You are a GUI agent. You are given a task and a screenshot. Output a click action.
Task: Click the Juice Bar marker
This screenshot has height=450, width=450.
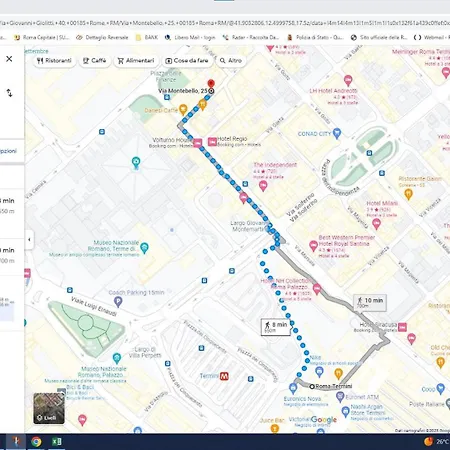pyautogui.click(x=275, y=428)
